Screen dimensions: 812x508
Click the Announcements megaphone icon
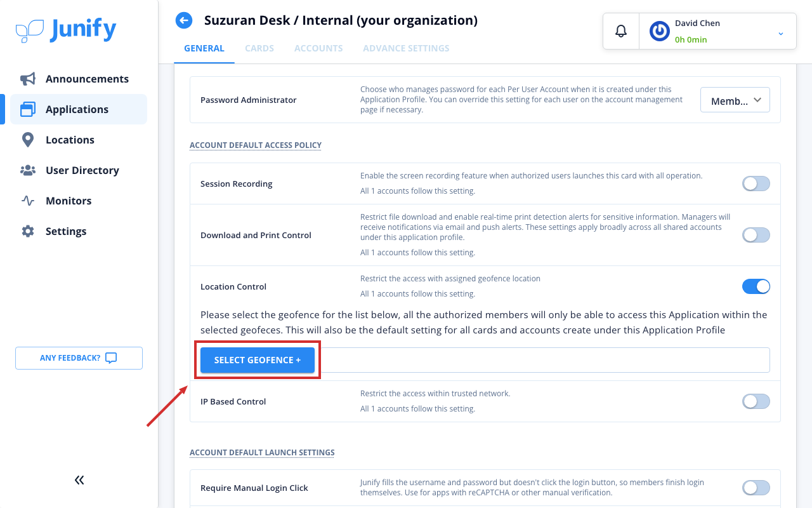[28, 79]
